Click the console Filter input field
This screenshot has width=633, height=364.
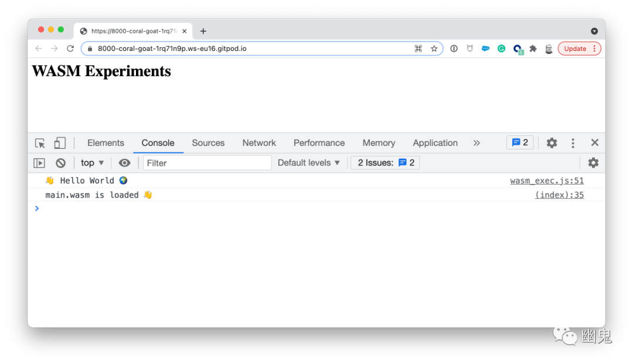207,163
